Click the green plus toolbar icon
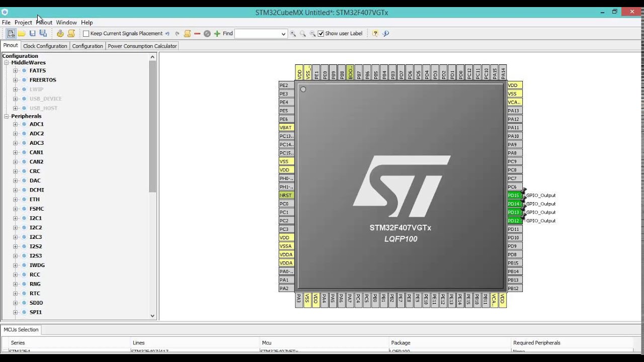The image size is (644, 362). coord(217,34)
